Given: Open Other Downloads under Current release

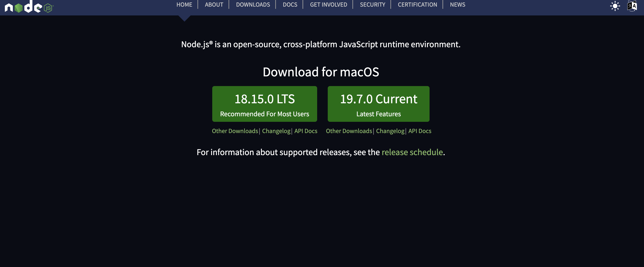Looking at the screenshot, I should pos(349,131).
